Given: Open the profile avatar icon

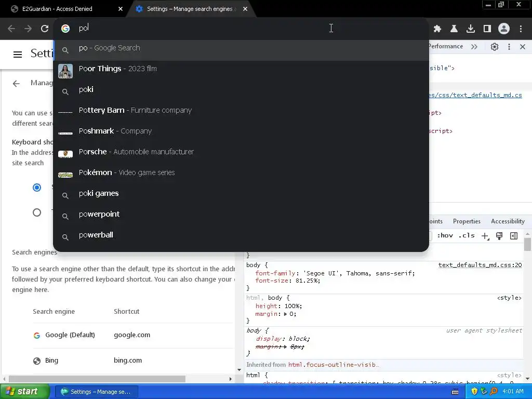Looking at the screenshot, I should [x=504, y=29].
